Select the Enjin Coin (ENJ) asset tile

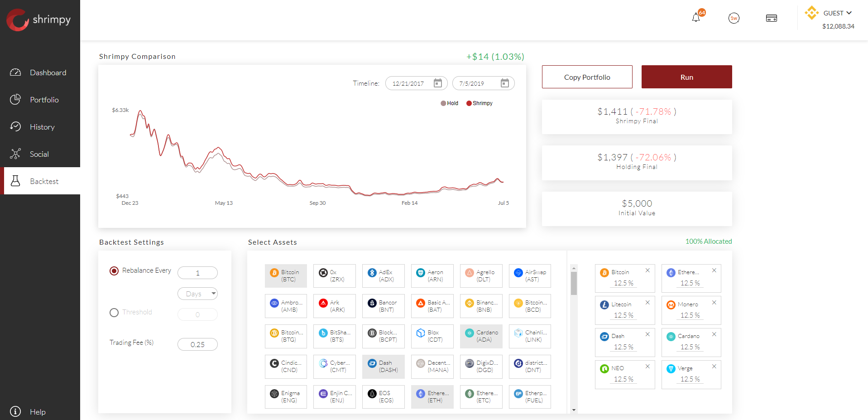(335, 397)
